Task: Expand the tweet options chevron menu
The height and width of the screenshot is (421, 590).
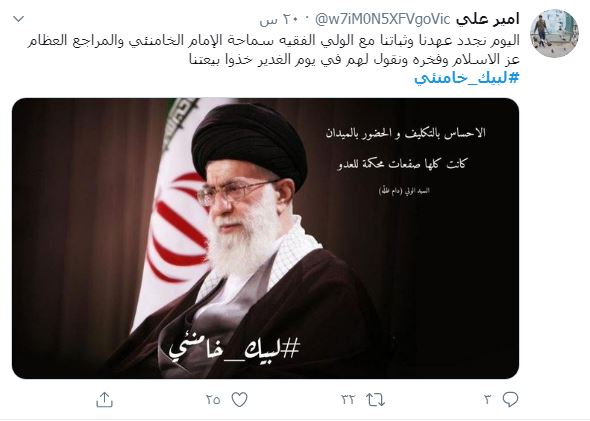Action: tap(19, 18)
